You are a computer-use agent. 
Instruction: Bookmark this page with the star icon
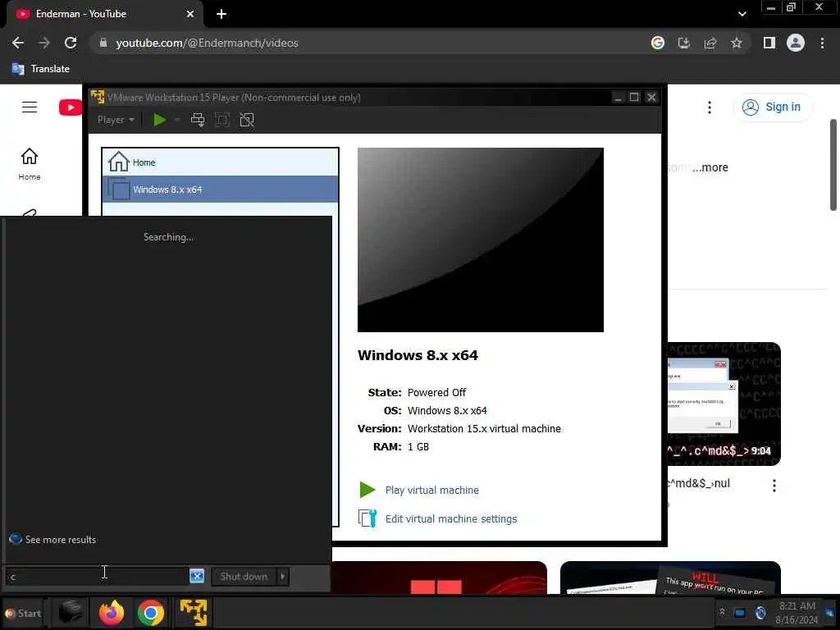(737, 43)
